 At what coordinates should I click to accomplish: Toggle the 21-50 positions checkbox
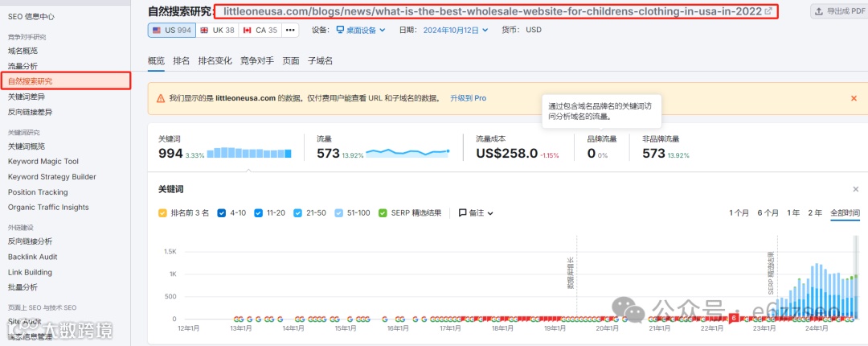click(x=297, y=213)
